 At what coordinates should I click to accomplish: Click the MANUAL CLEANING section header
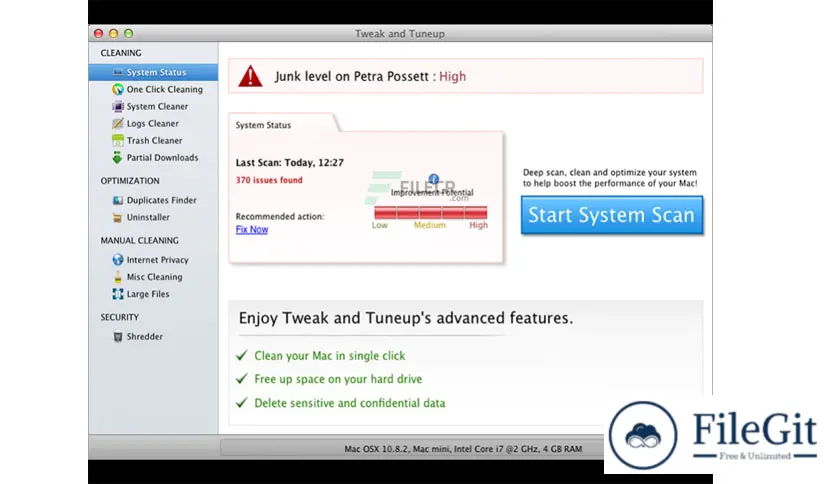point(140,240)
